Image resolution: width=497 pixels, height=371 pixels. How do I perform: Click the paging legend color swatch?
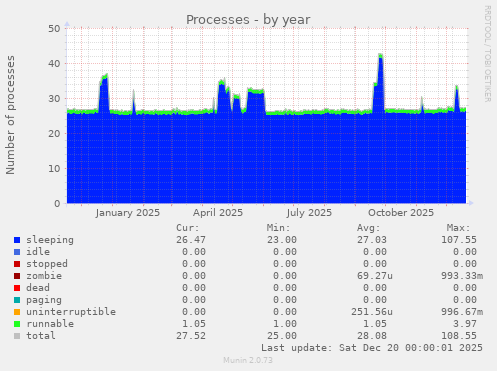pos(17,300)
